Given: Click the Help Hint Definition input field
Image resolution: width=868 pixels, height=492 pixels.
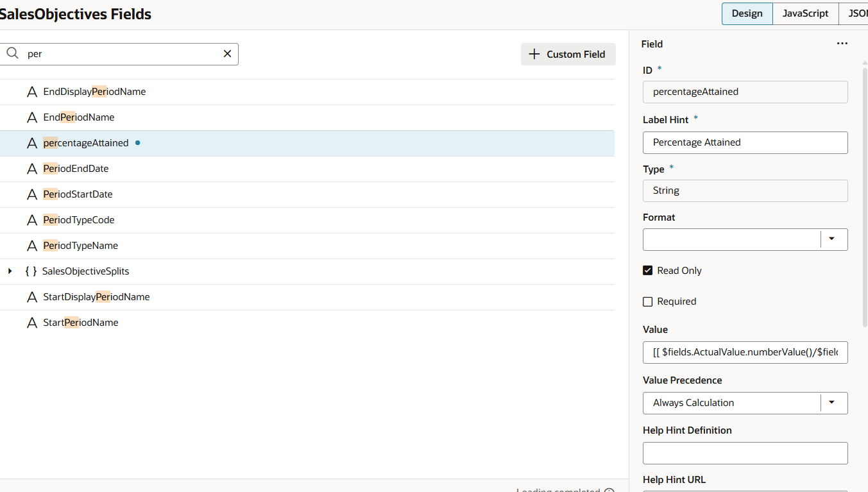Looking at the screenshot, I should coord(745,453).
